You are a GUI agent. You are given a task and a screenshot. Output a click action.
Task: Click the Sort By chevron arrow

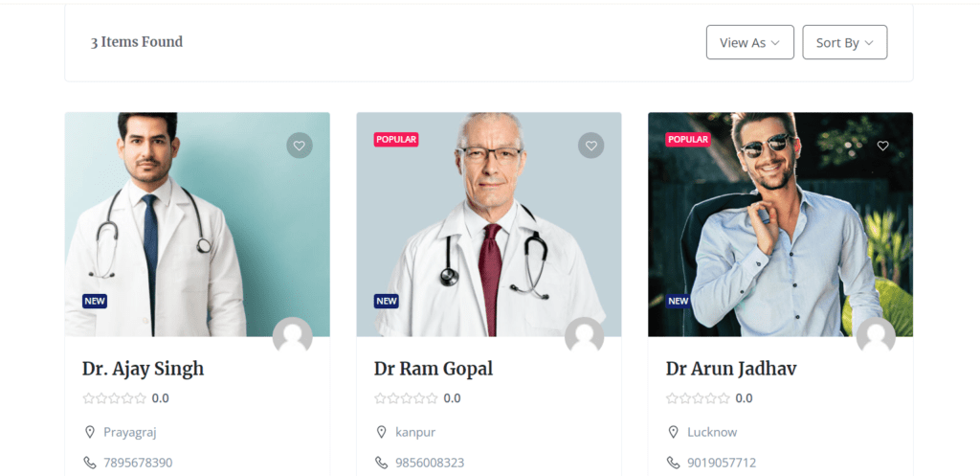pyautogui.click(x=869, y=43)
